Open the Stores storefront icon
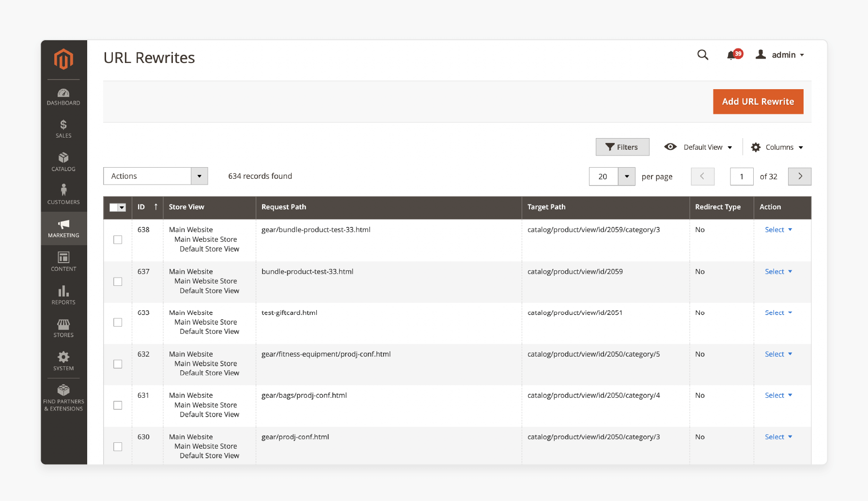Image resolution: width=868 pixels, height=501 pixels. (x=63, y=324)
